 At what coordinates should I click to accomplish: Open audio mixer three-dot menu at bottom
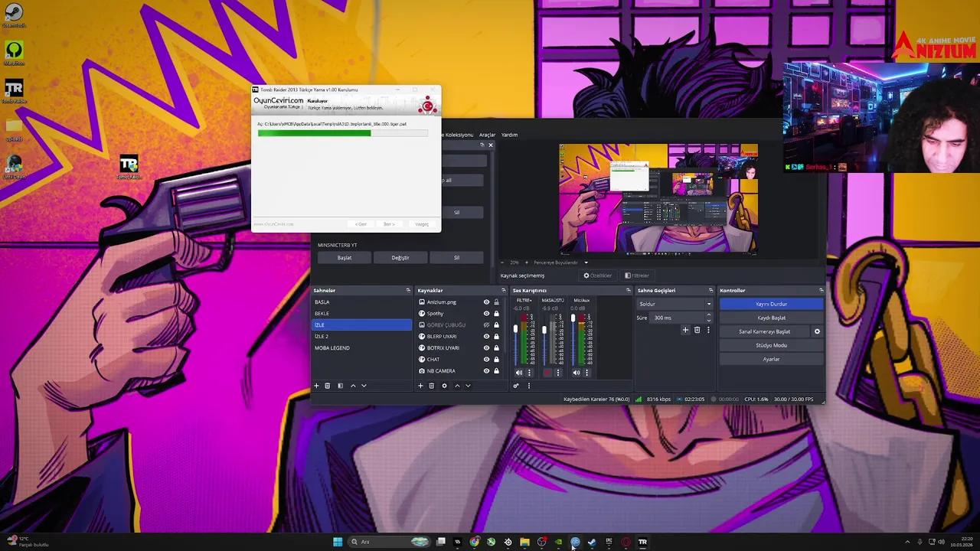pos(529,386)
